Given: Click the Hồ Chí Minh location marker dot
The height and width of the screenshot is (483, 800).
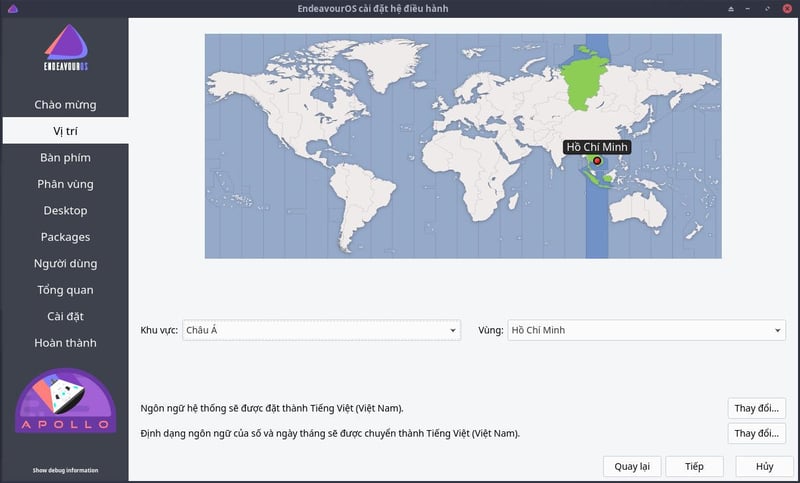Looking at the screenshot, I should [597, 160].
